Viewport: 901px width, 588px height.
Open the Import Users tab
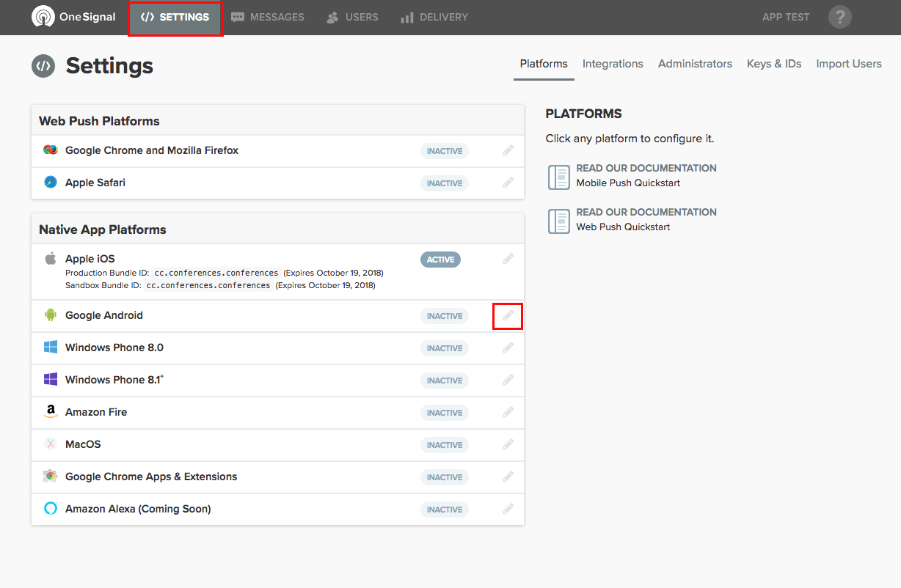[849, 64]
